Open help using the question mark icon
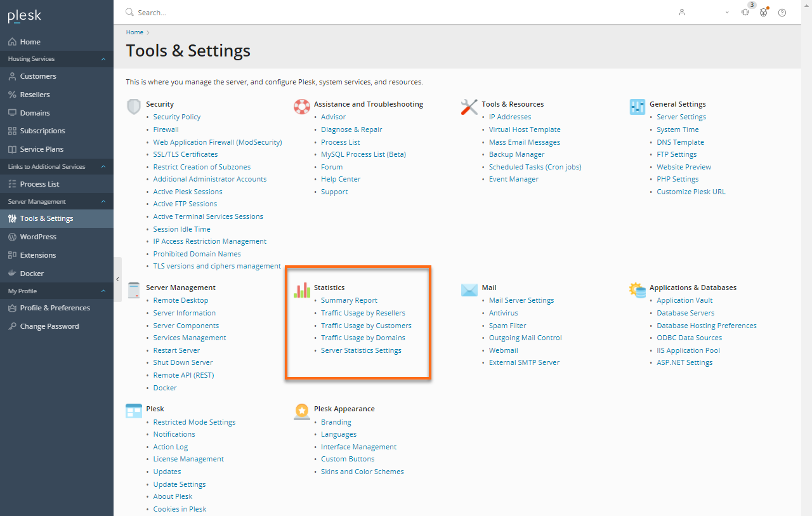This screenshot has height=516, width=812. [x=782, y=12]
